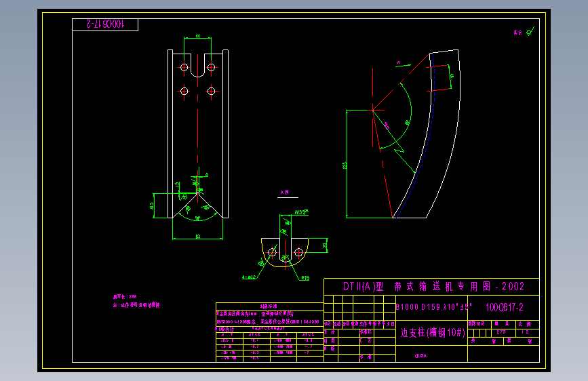Screen dimensions: 588x381
Task: Select the '94°' arc angle dimension at channel bottom
Action: (x=197, y=218)
